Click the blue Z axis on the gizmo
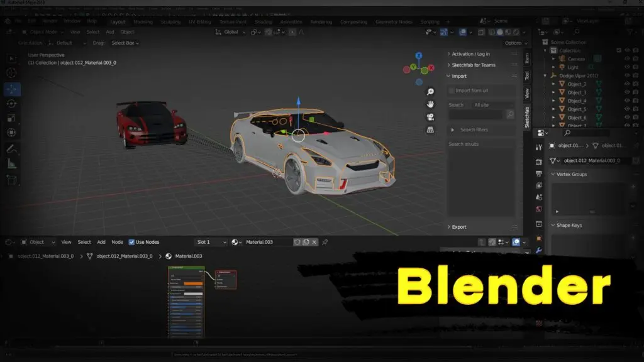Screen dimensions: 644x362 pos(418,55)
